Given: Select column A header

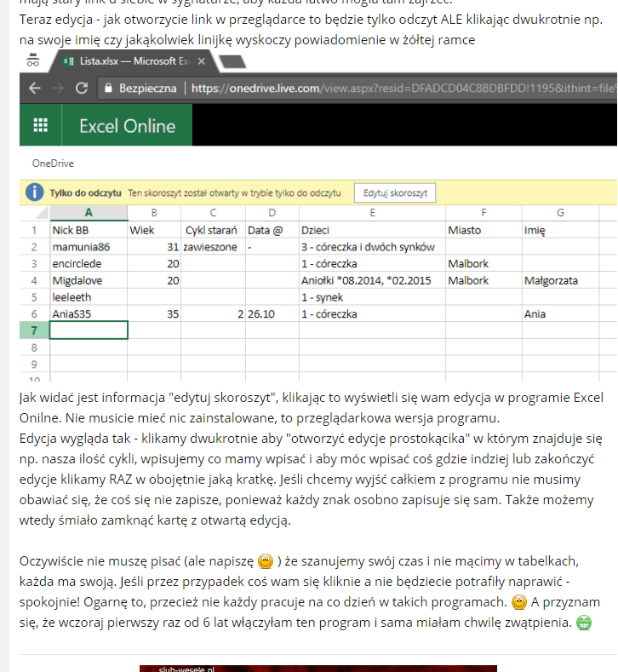Looking at the screenshot, I should [x=89, y=213].
